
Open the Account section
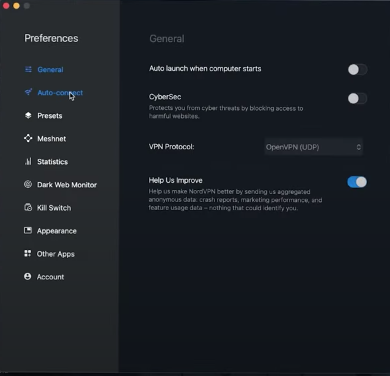pos(50,277)
